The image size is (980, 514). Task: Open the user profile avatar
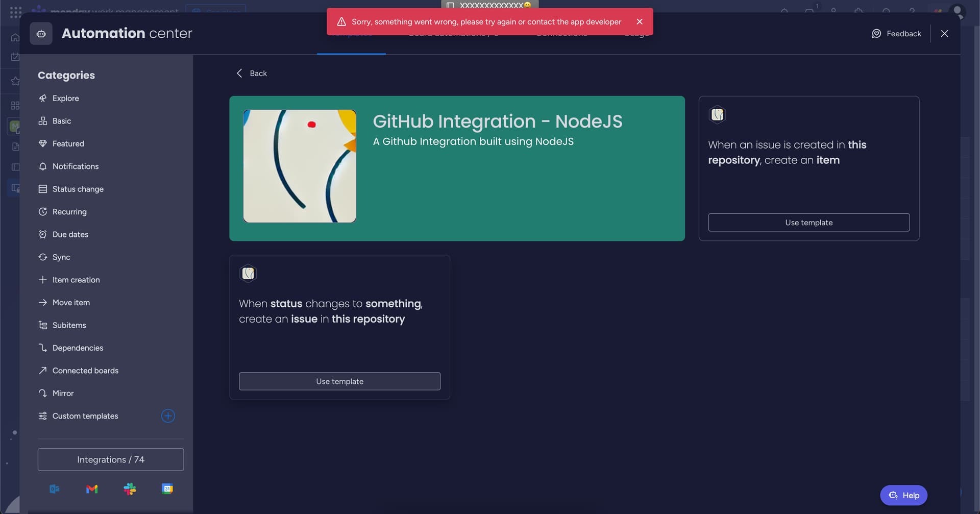(958, 11)
